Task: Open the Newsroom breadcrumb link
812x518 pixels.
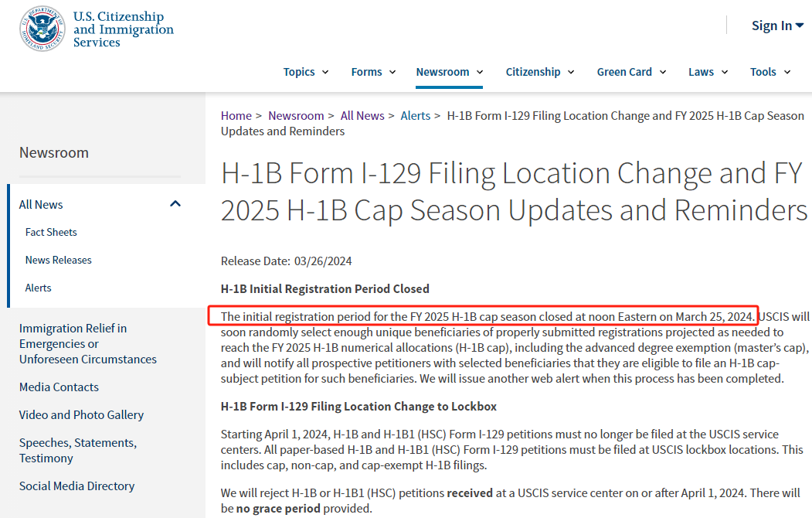Action: [x=296, y=115]
